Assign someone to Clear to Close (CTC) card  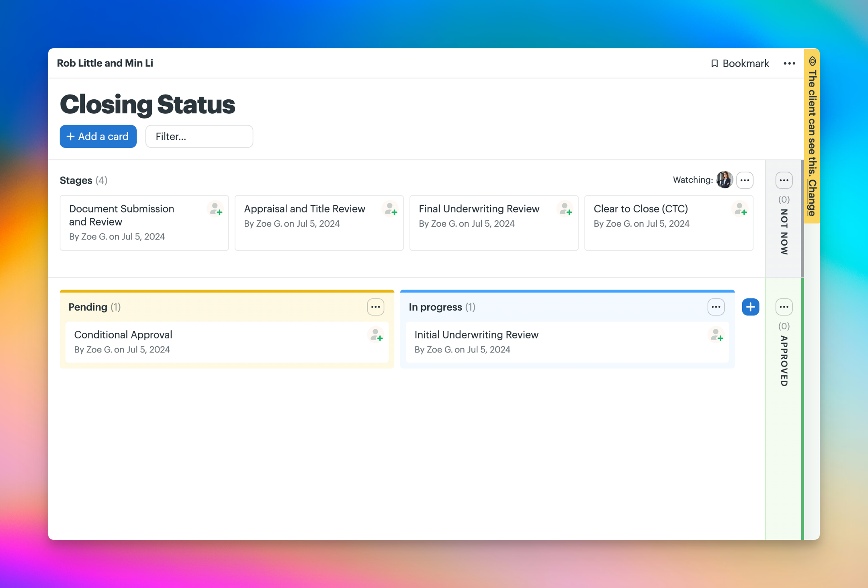tap(740, 209)
